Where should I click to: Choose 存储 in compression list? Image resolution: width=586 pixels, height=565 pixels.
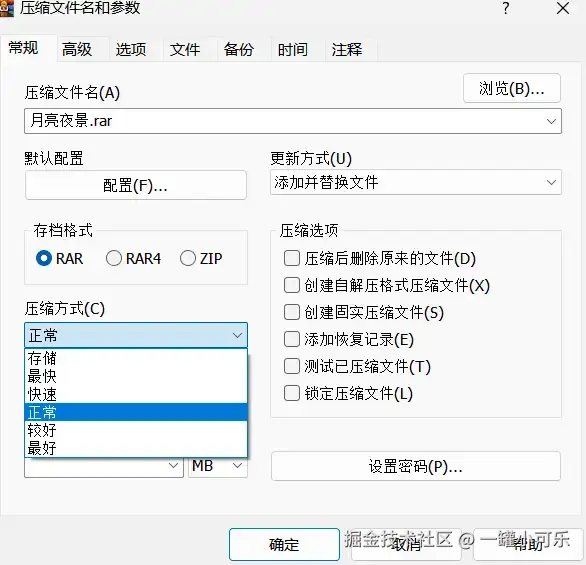coord(136,358)
